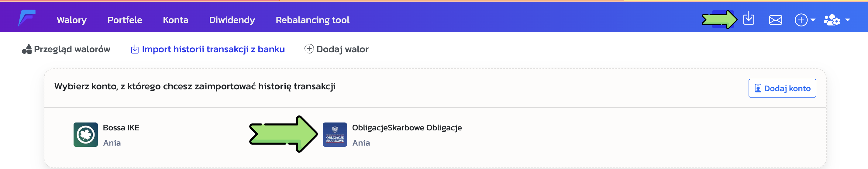Click the Przegląd walorów shapes icon
868x169 pixels.
[27, 49]
